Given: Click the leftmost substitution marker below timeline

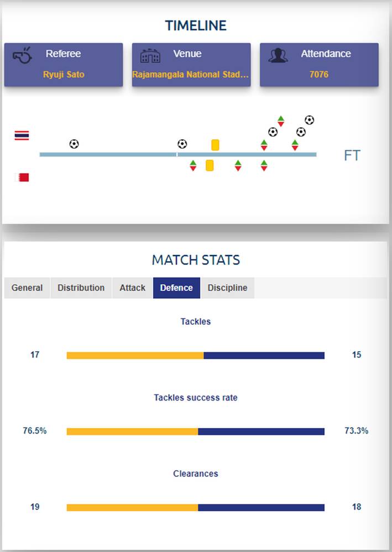Looking at the screenshot, I should coord(193,165).
